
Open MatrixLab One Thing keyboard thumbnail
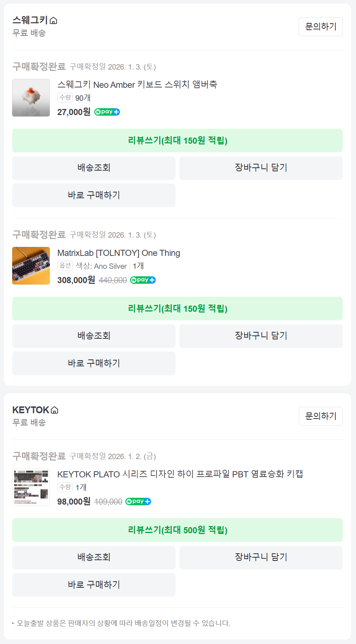pyautogui.click(x=31, y=266)
